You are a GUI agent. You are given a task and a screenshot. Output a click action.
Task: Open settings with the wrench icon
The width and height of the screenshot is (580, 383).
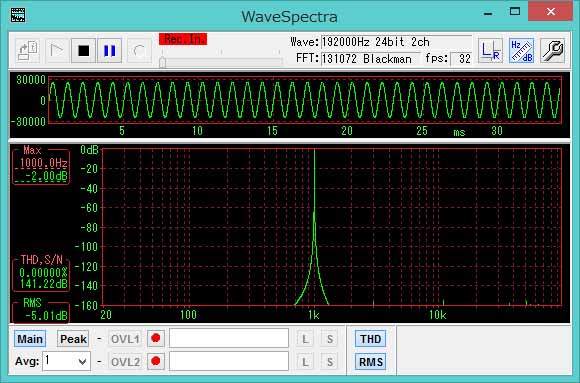pos(552,50)
